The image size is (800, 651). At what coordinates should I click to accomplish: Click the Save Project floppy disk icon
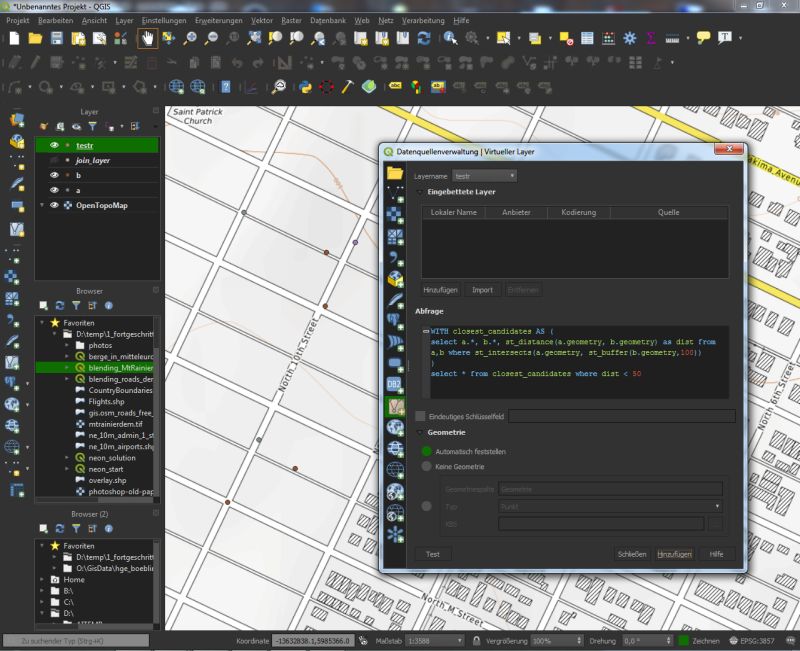57,38
